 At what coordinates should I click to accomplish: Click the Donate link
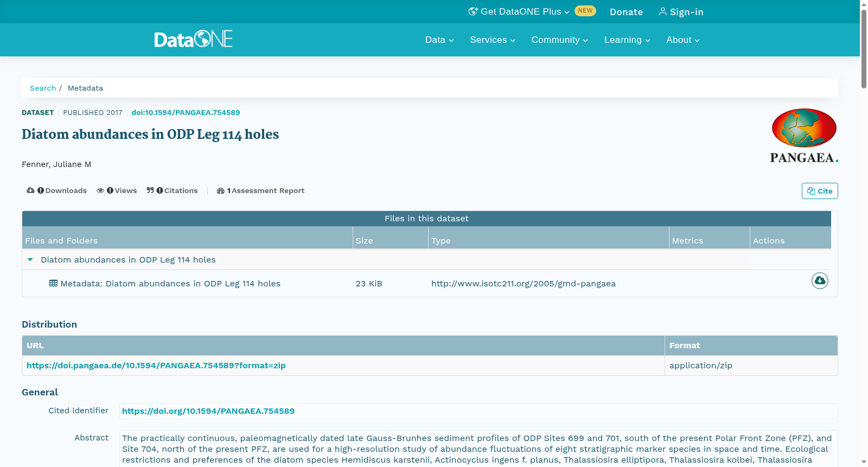(626, 12)
